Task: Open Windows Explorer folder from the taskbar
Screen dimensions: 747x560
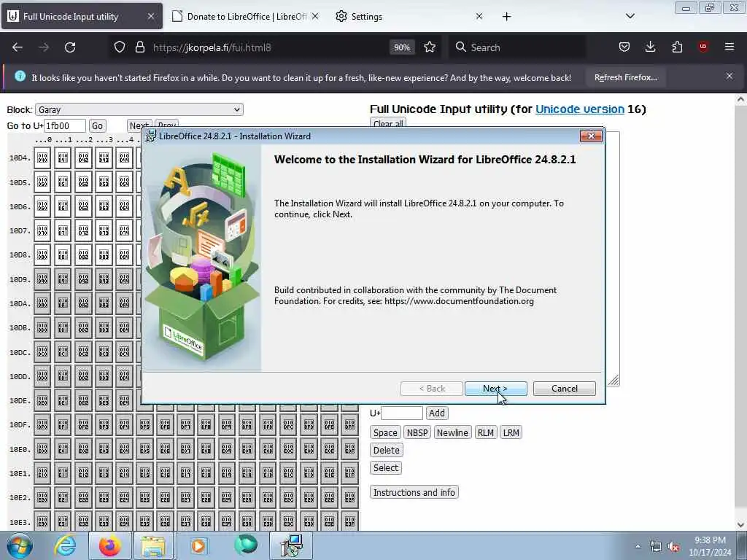Action: click(x=152, y=545)
